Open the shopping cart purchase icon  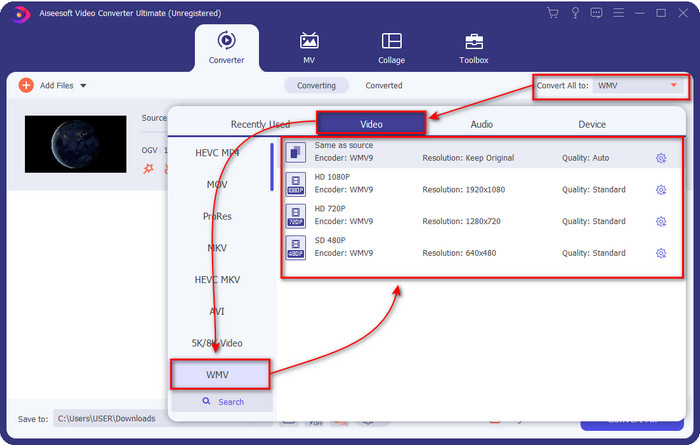point(553,13)
